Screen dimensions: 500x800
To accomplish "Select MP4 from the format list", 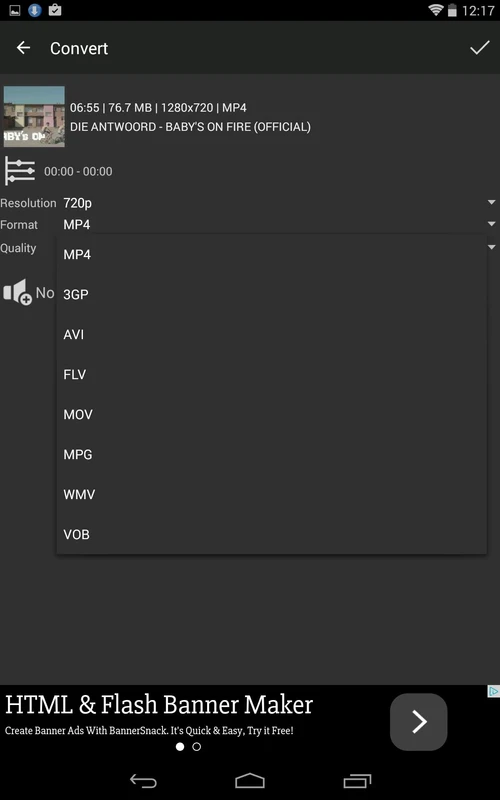I will tap(271, 255).
